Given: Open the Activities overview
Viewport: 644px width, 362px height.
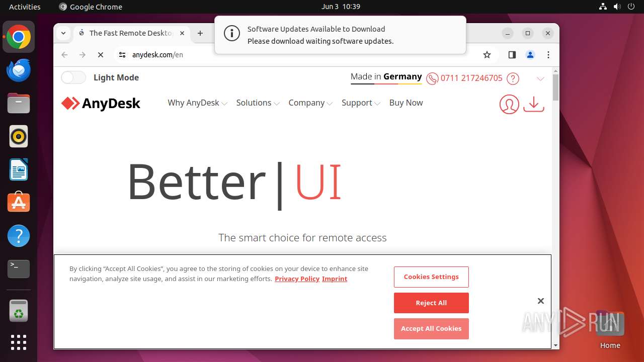Looking at the screenshot, I should 25,7.
